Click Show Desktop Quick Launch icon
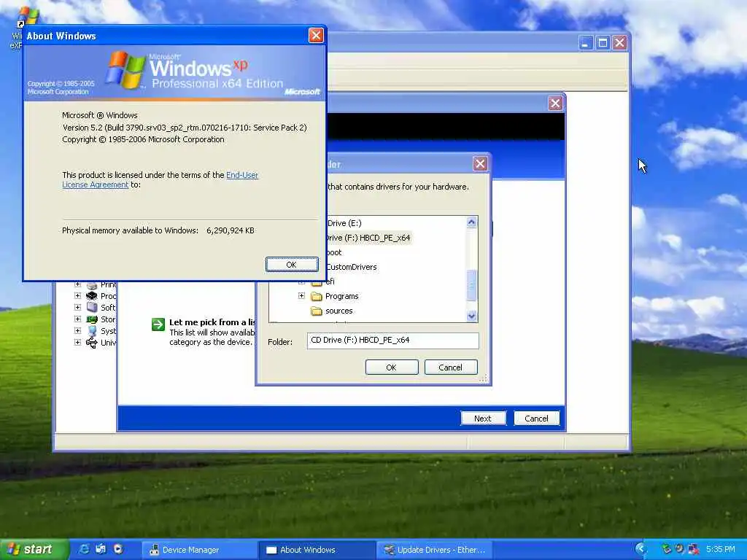The width and height of the screenshot is (747, 560). [101, 550]
